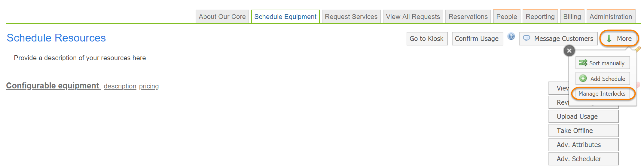Click the Go to Kiosk button
The image size is (644, 166).
(x=427, y=39)
